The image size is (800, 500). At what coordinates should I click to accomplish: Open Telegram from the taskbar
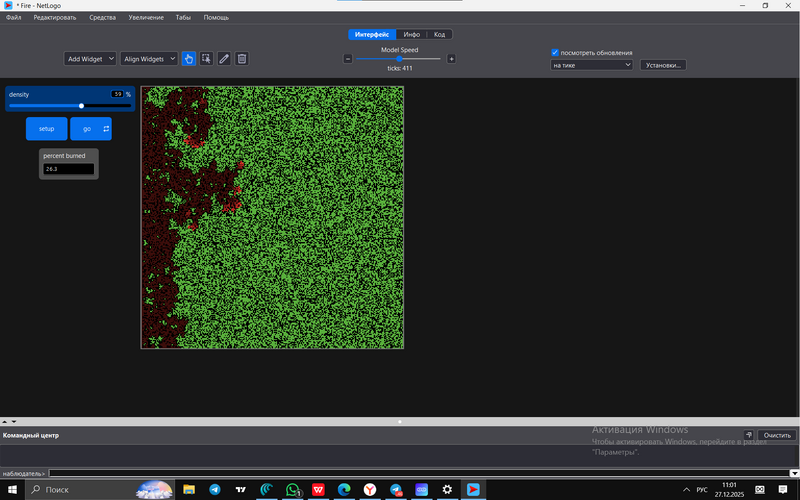click(x=214, y=490)
